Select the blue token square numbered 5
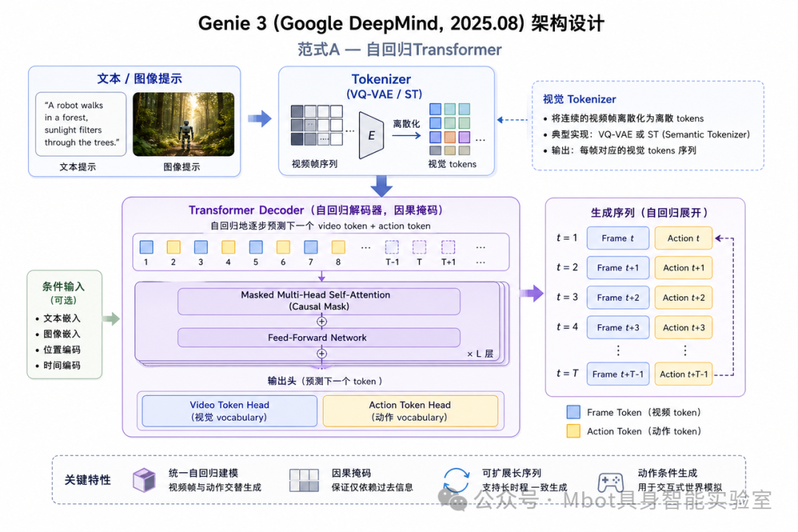Viewport: 798px width, 532px height. 256,247
